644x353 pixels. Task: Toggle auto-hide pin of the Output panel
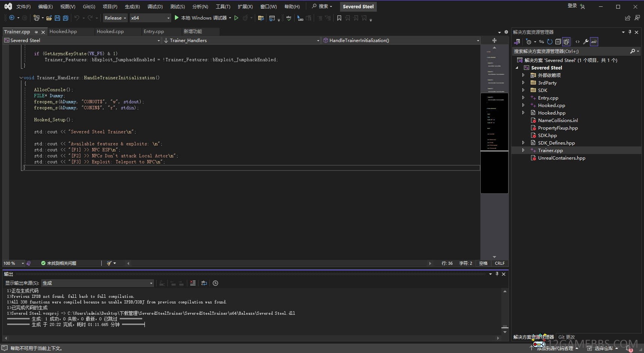pyautogui.click(x=497, y=274)
